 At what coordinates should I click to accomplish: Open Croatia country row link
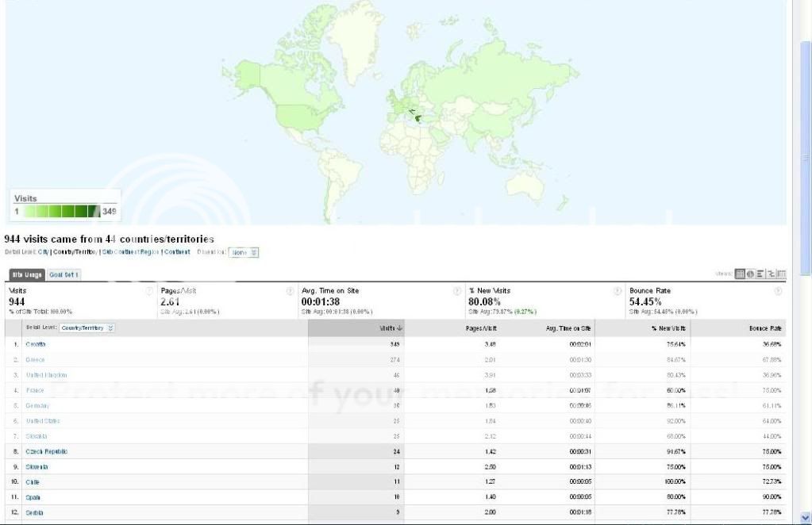click(x=35, y=344)
